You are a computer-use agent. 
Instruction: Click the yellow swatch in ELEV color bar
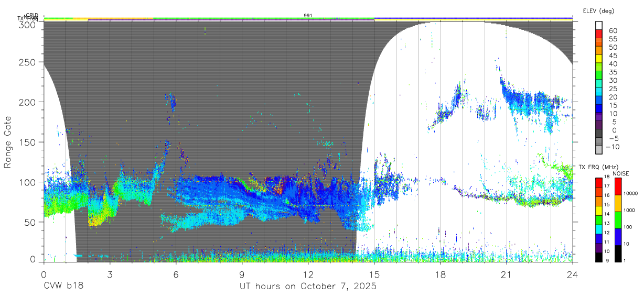coord(599,59)
